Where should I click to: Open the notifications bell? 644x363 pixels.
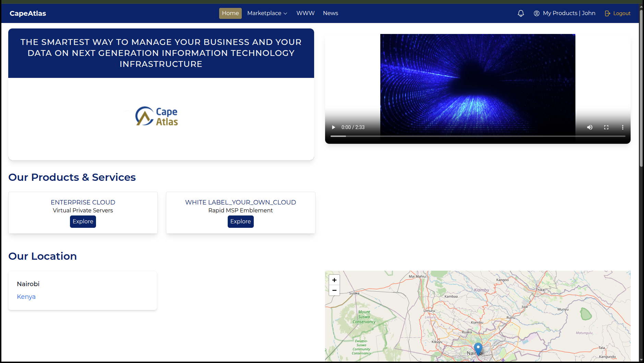click(521, 13)
